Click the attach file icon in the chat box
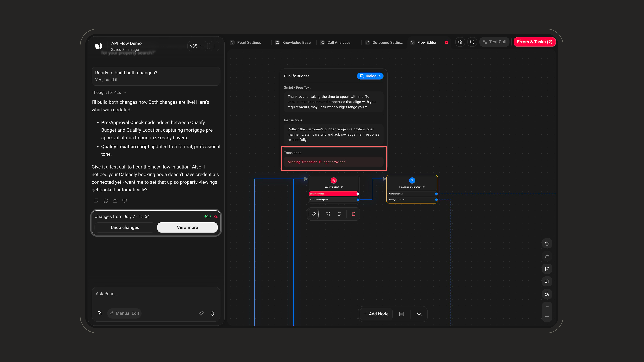Viewport: 644px width, 362px height. pyautogui.click(x=99, y=313)
